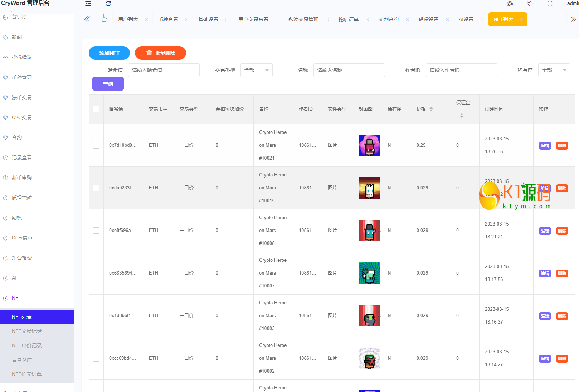Toggle fullscreen mode icon
The height and width of the screenshot is (392, 579).
(x=550, y=4)
